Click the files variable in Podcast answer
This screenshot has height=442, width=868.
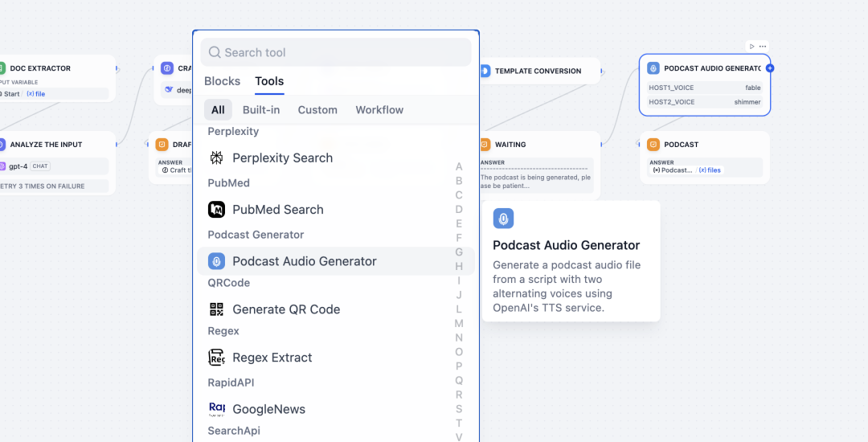point(710,170)
